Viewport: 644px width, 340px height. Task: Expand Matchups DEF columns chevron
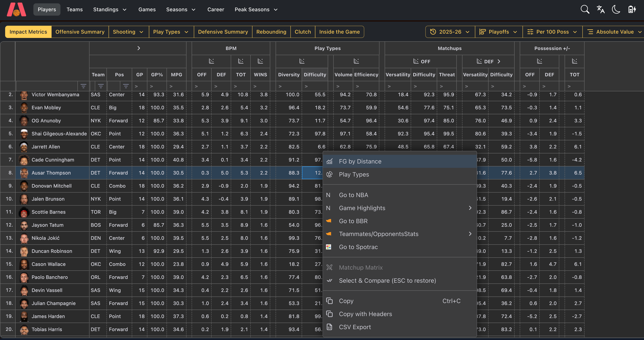(499, 61)
